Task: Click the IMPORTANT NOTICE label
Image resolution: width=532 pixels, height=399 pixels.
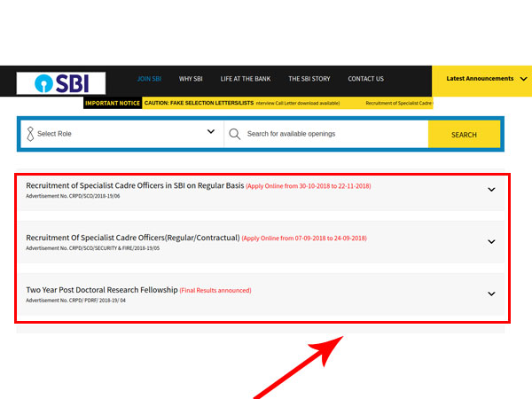Action: pos(113,103)
